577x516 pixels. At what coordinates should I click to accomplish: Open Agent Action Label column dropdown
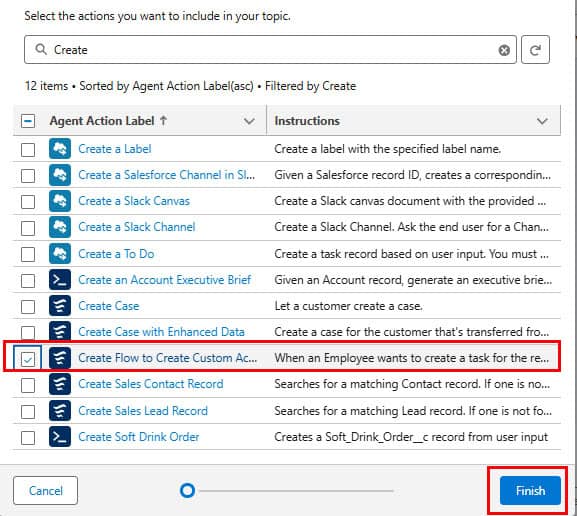(249, 121)
